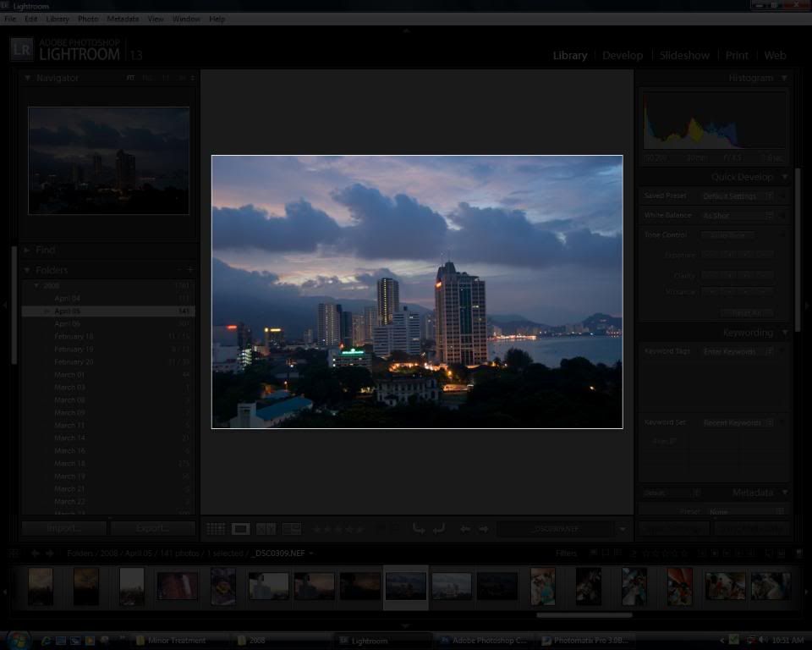Switch to the Develop module

pos(623,56)
